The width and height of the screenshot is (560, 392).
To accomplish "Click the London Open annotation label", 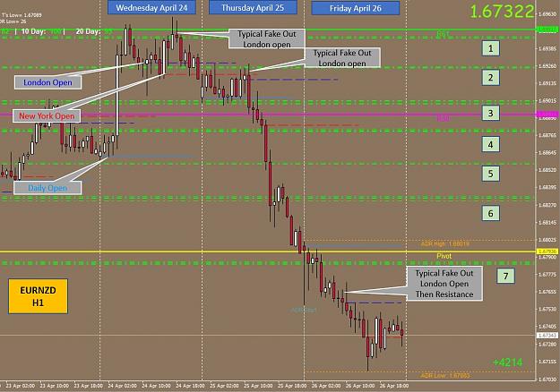I will coord(47,82).
